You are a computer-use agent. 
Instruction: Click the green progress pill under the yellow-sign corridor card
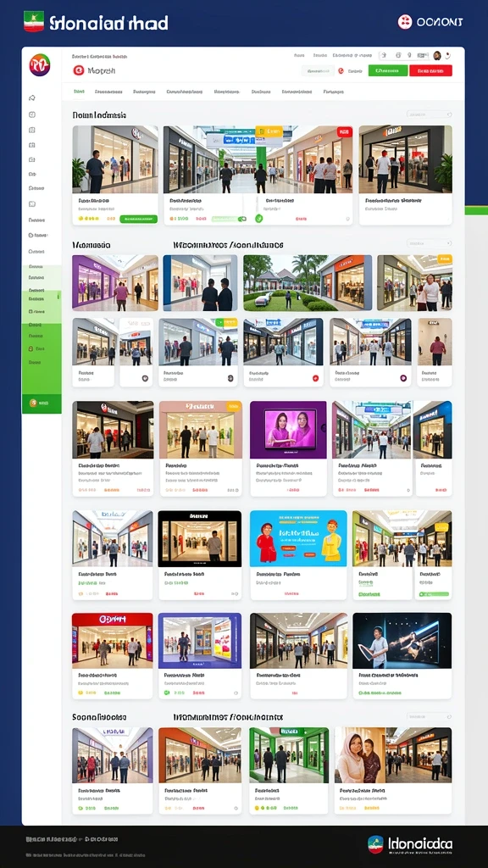tap(434, 594)
